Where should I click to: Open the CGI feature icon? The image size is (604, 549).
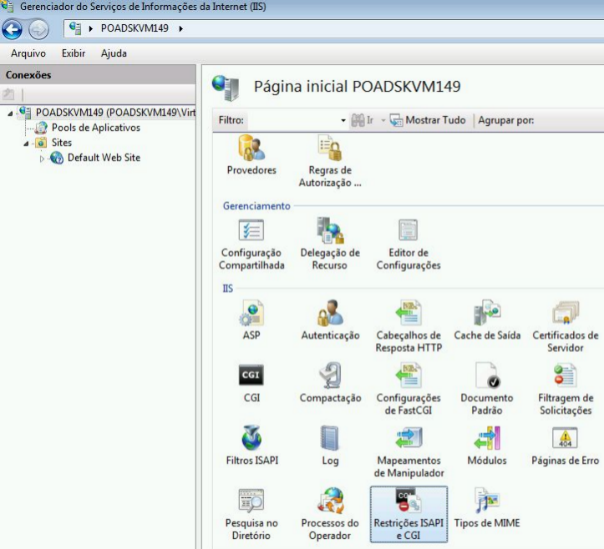point(252,375)
